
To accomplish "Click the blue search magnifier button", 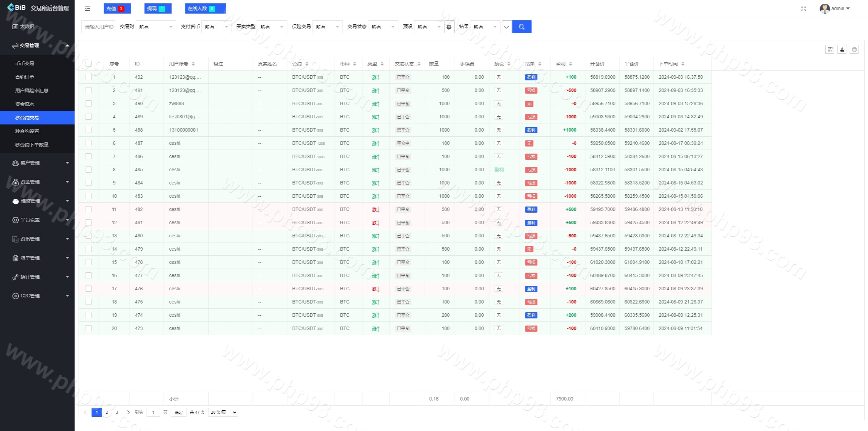I will point(521,27).
